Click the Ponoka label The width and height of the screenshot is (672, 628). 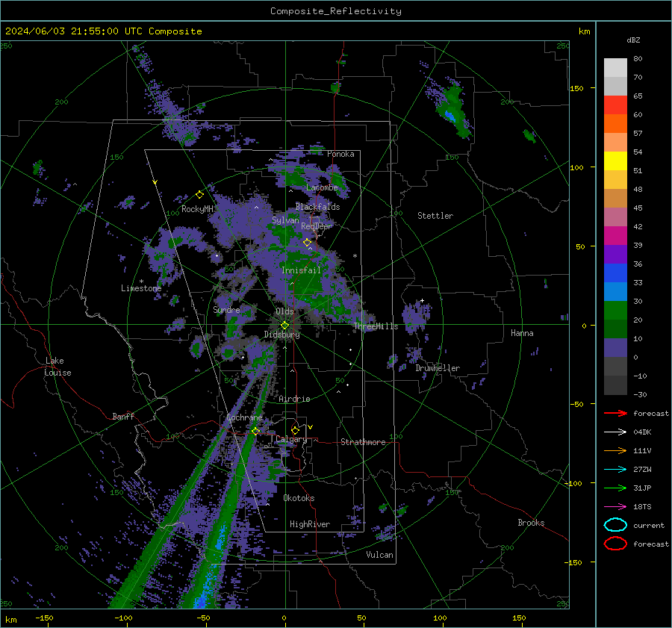[340, 154]
